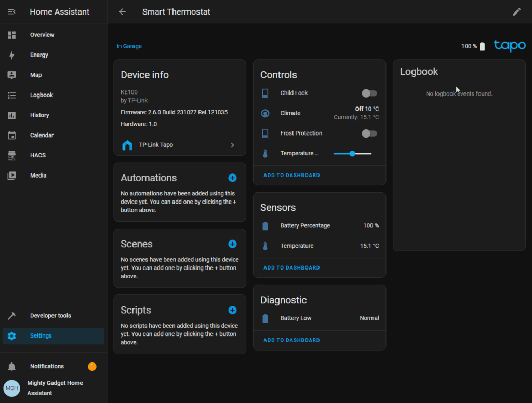Follow the In Garage area link
This screenshot has height=403, width=532.
point(129,46)
